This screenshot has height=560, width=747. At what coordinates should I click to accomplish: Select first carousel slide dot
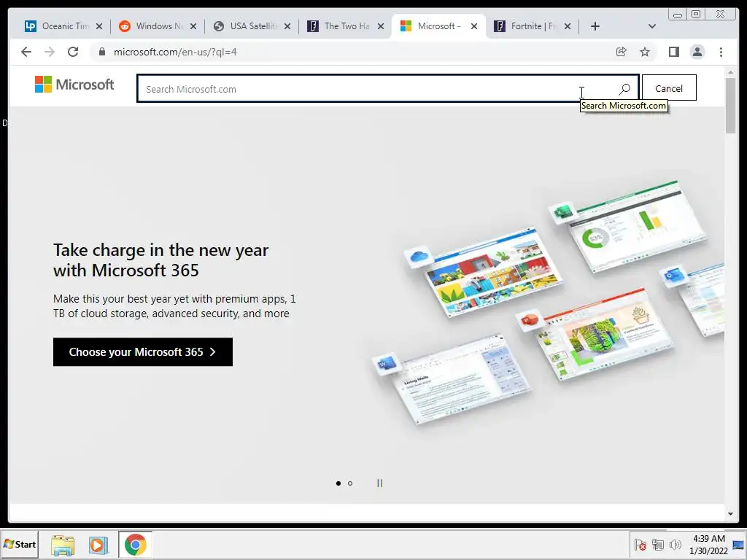[x=338, y=483]
